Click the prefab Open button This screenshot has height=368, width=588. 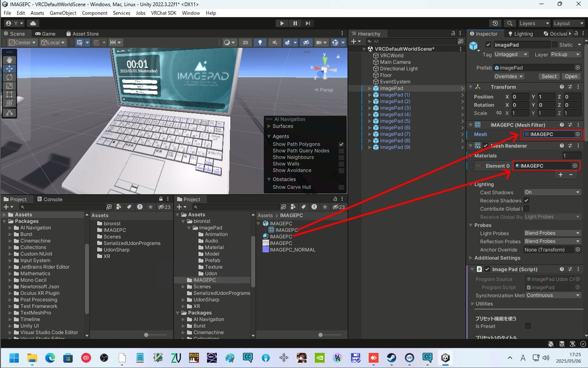[571, 76]
